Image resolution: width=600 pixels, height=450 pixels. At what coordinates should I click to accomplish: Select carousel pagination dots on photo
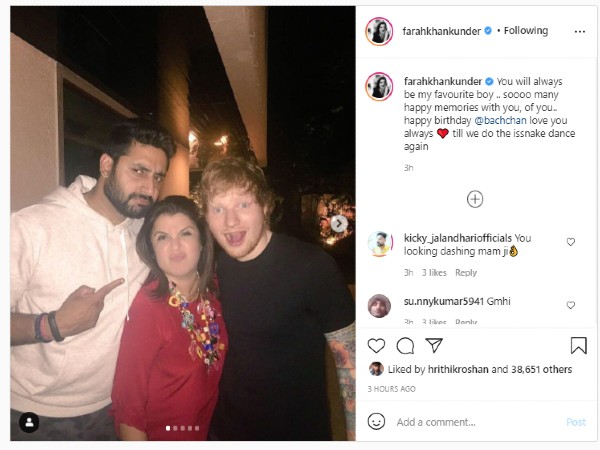coord(181,428)
